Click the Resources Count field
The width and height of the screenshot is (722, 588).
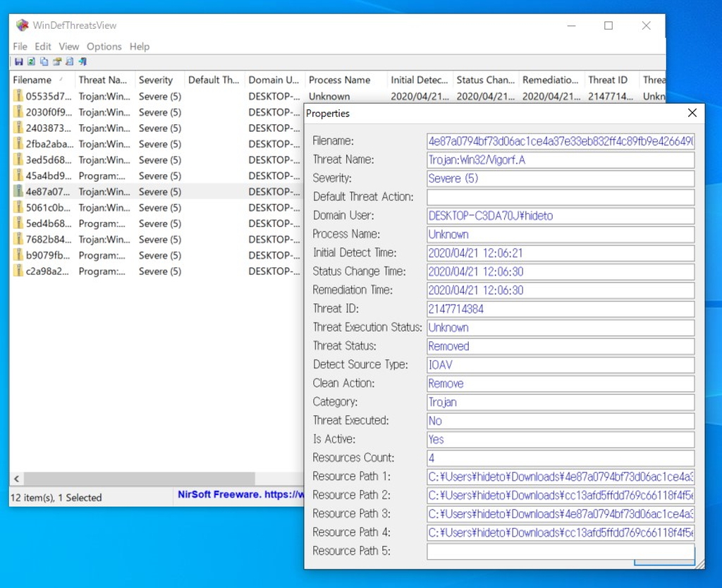(561, 458)
